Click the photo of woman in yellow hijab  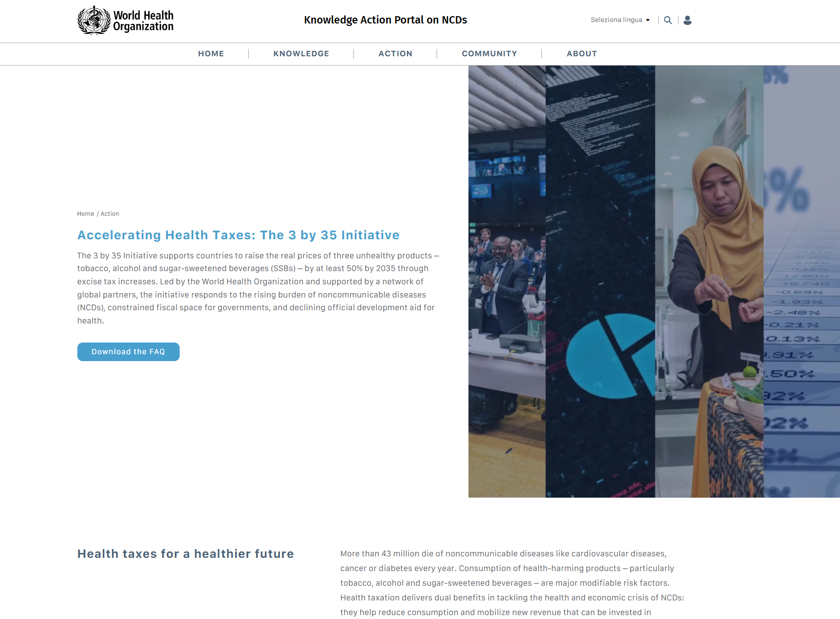coord(709,281)
